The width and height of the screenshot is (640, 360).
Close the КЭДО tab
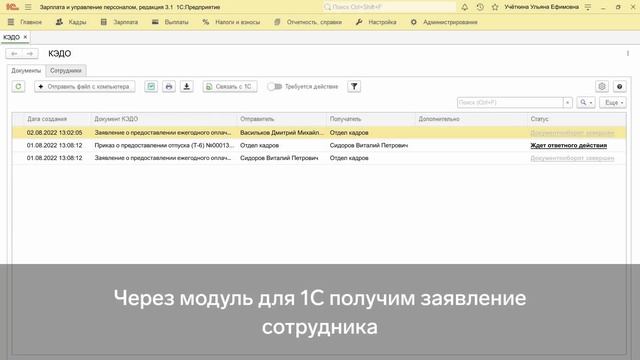click(25, 37)
